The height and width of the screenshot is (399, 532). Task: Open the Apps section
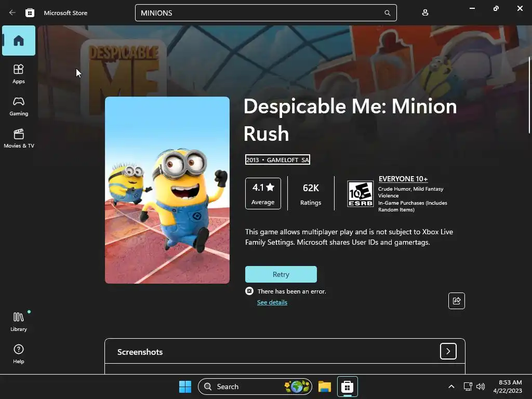[x=19, y=74]
